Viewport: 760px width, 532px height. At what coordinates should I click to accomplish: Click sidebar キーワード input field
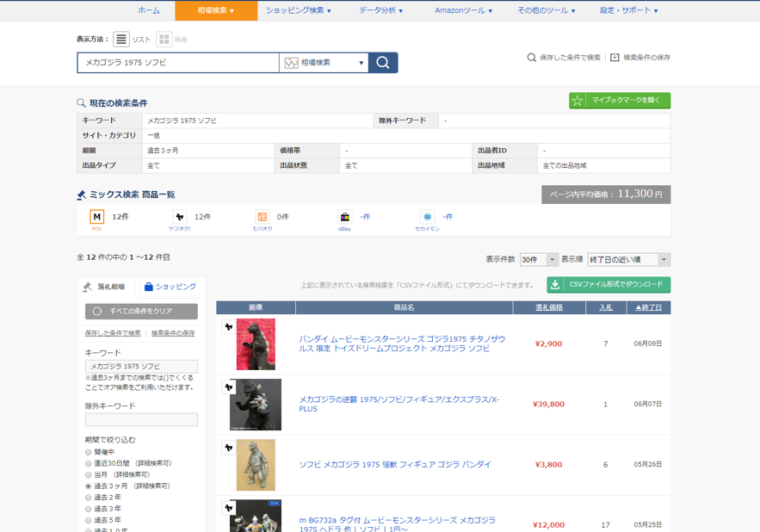pyautogui.click(x=141, y=367)
